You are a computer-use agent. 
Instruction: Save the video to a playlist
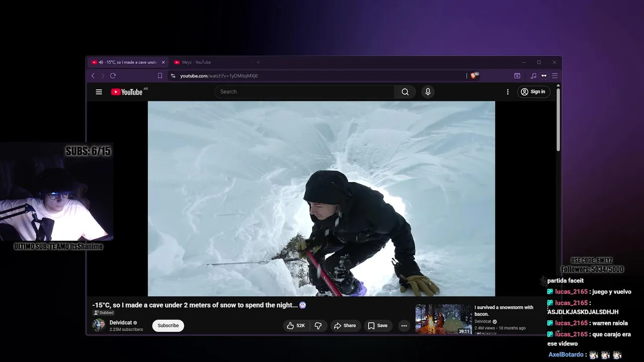coord(378,326)
